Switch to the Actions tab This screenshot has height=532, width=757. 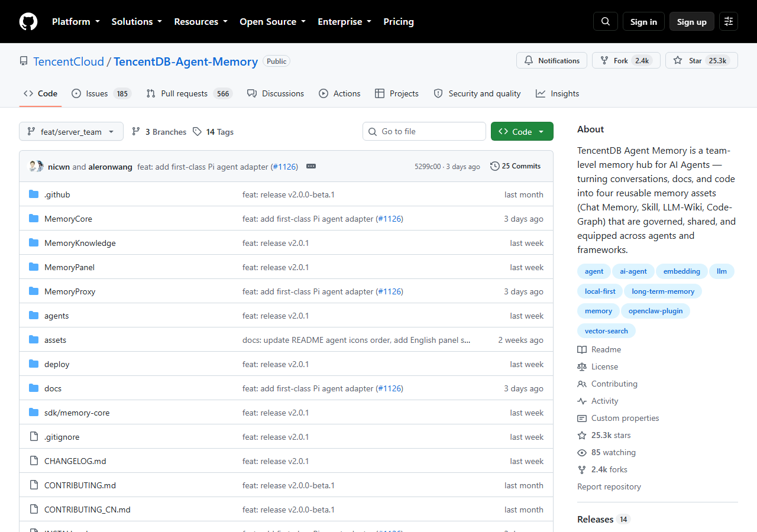tap(339, 93)
